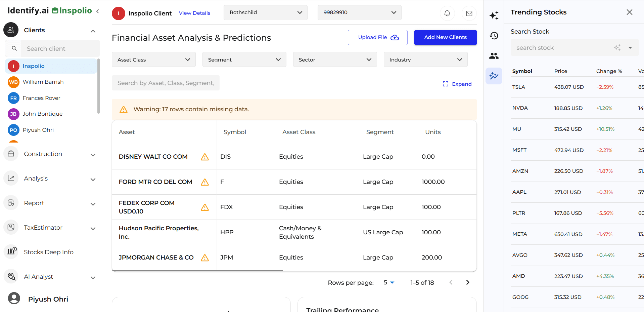This screenshot has width=644, height=312.
Task: Click the Upload File button
Action: [377, 37]
